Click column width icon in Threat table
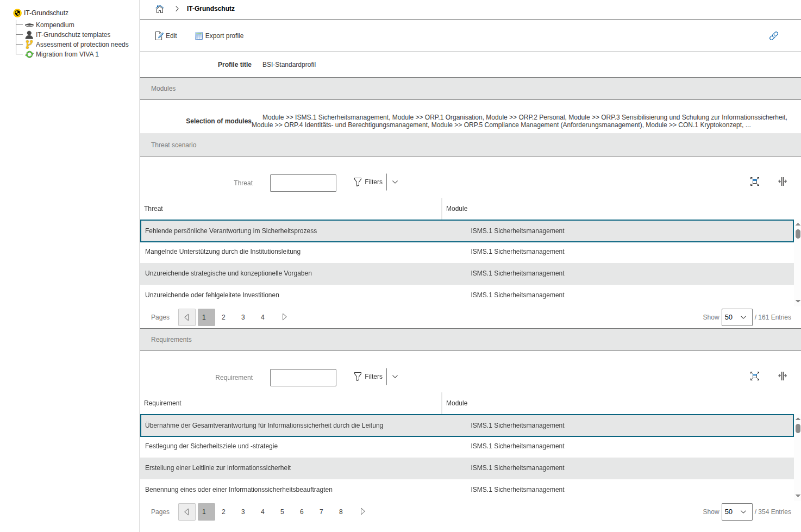The width and height of the screenshot is (801, 532). [782, 181]
